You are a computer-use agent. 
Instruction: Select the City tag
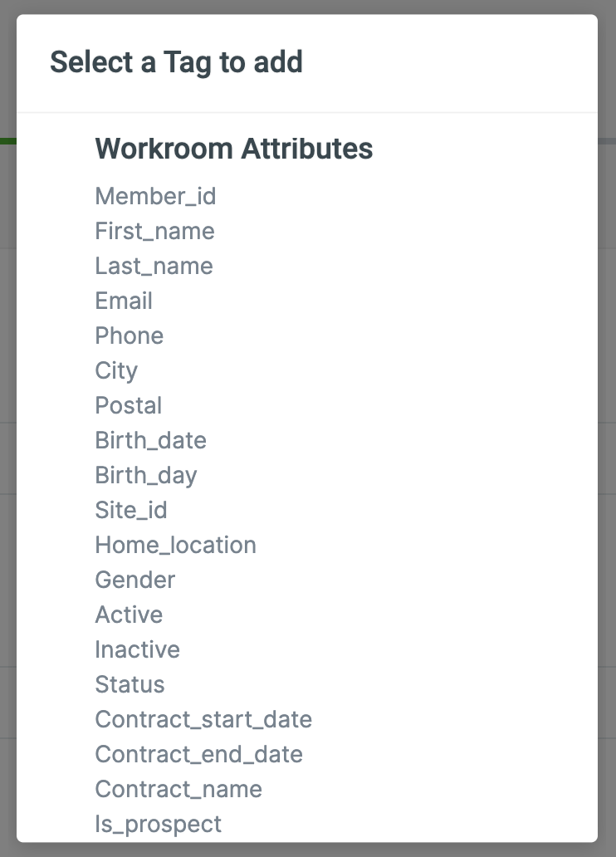(116, 370)
